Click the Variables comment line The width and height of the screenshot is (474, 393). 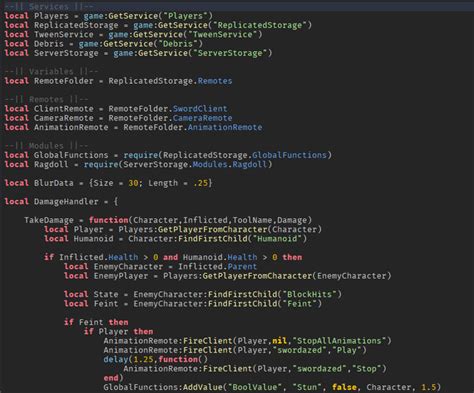tap(52, 71)
